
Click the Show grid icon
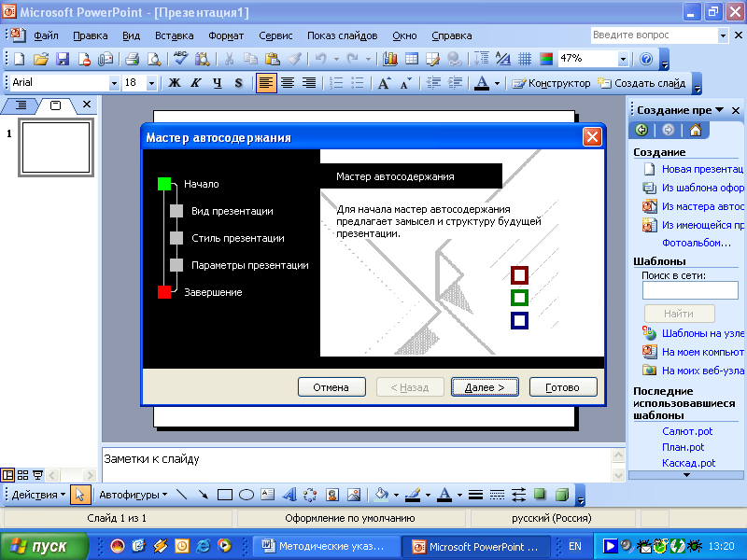coord(525,59)
